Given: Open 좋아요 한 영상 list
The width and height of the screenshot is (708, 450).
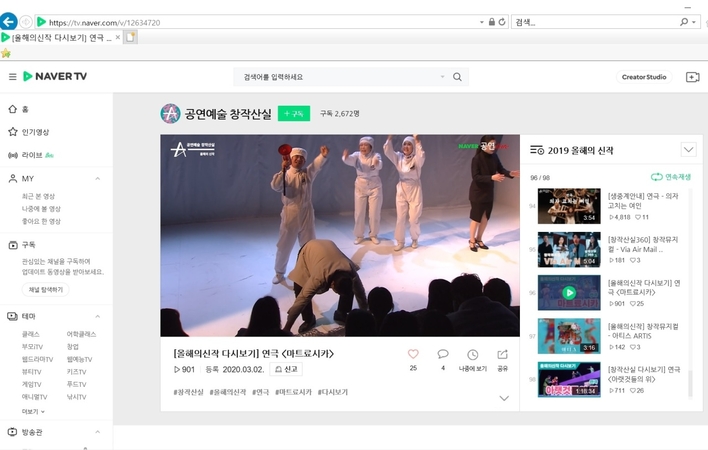Looking at the screenshot, I should point(41,222).
